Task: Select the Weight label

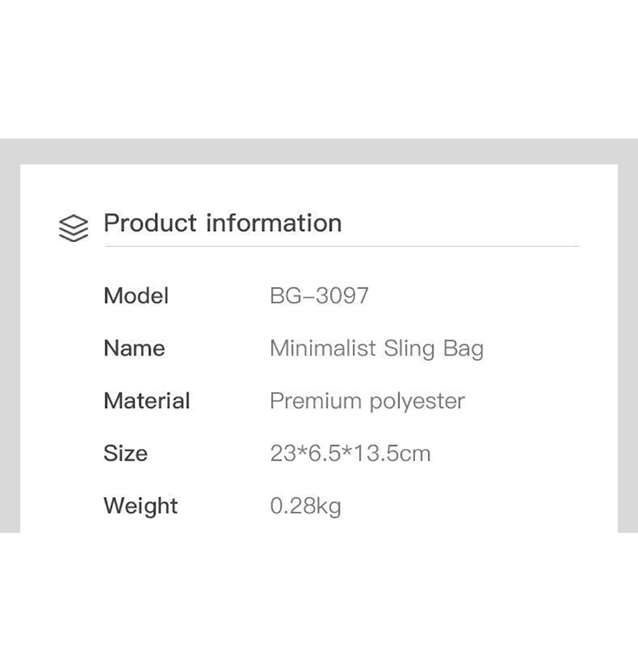Action: (x=140, y=506)
